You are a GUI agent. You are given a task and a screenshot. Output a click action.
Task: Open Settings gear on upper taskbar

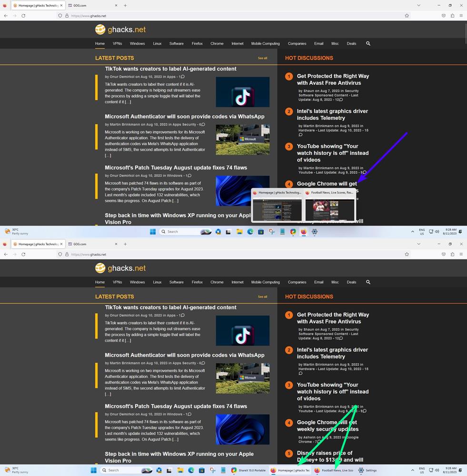pyautogui.click(x=315, y=232)
